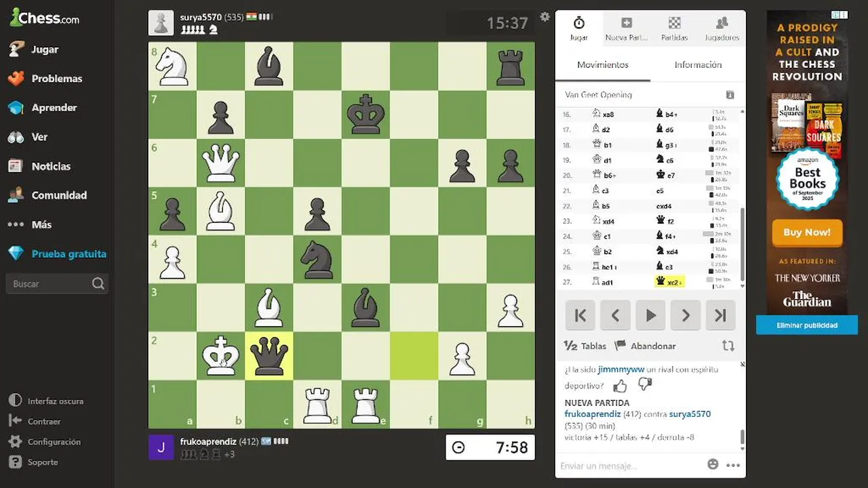Open the Van Geet Opening name
Screen dimensions: 868x488
(597, 95)
